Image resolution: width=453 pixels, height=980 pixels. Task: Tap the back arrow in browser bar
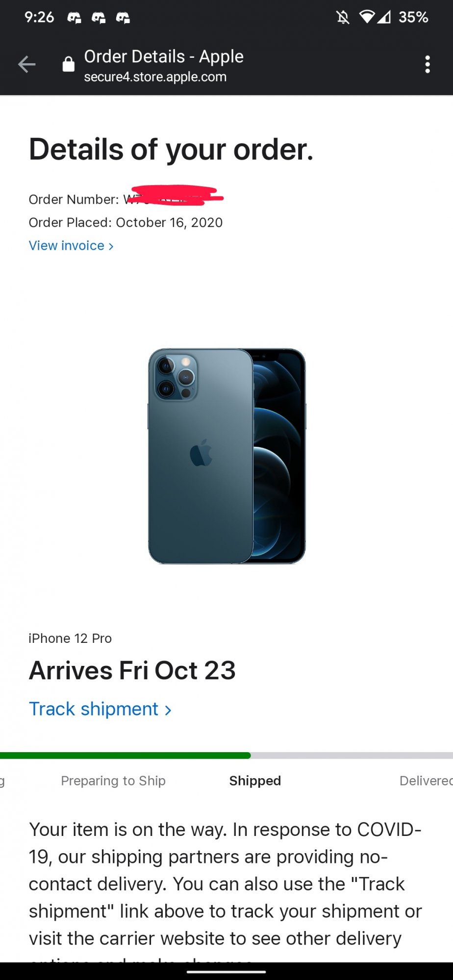click(27, 64)
